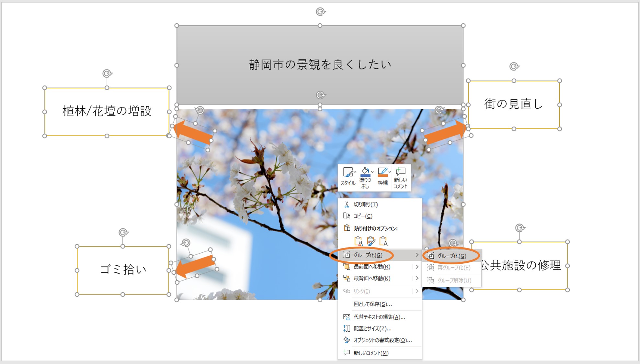The width and height of the screenshot is (640, 364).
Task: Choose 最背面へ移動(K) send to back
Action: pyautogui.click(x=376, y=279)
